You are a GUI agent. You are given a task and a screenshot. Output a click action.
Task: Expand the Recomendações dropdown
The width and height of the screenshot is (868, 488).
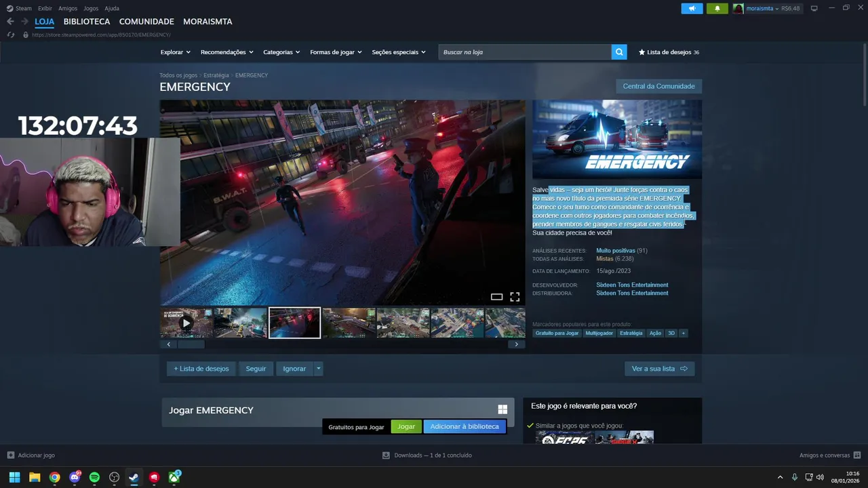point(226,52)
